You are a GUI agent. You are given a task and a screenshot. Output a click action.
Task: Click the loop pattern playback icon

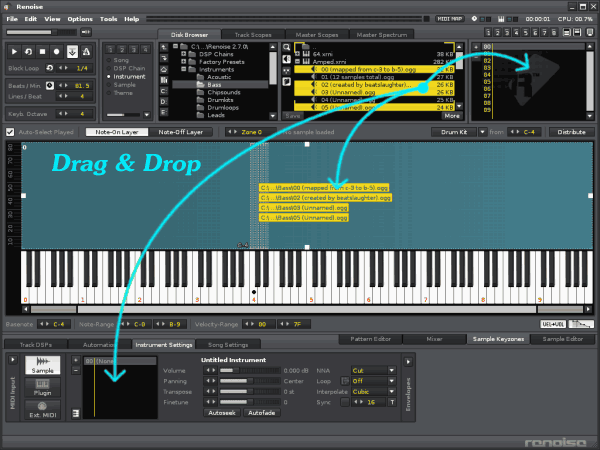(x=28, y=51)
